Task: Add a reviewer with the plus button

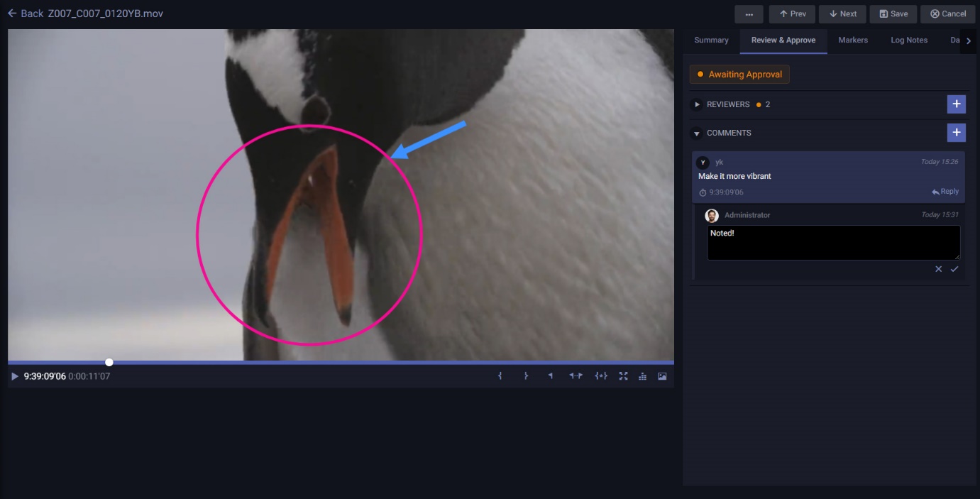Action: coord(957,104)
